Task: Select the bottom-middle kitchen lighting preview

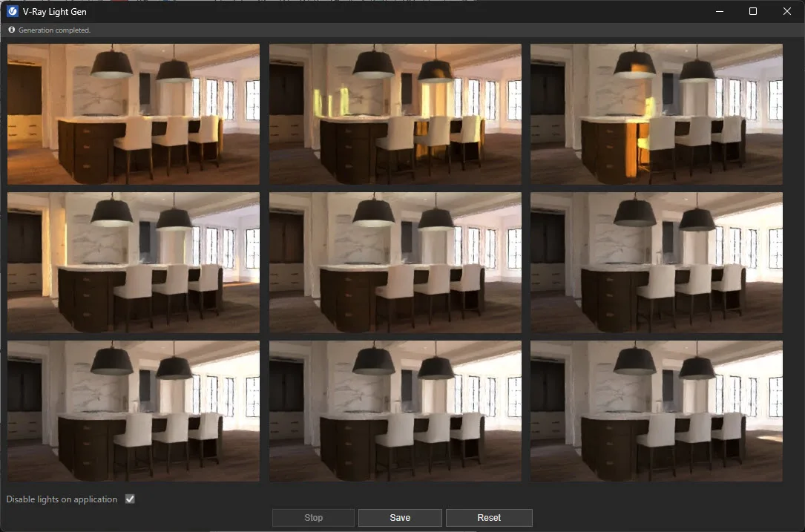Action: (x=395, y=410)
